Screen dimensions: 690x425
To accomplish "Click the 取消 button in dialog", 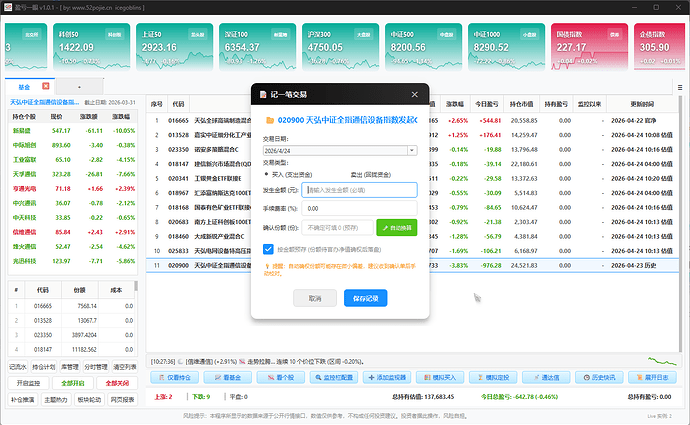I will point(315,298).
